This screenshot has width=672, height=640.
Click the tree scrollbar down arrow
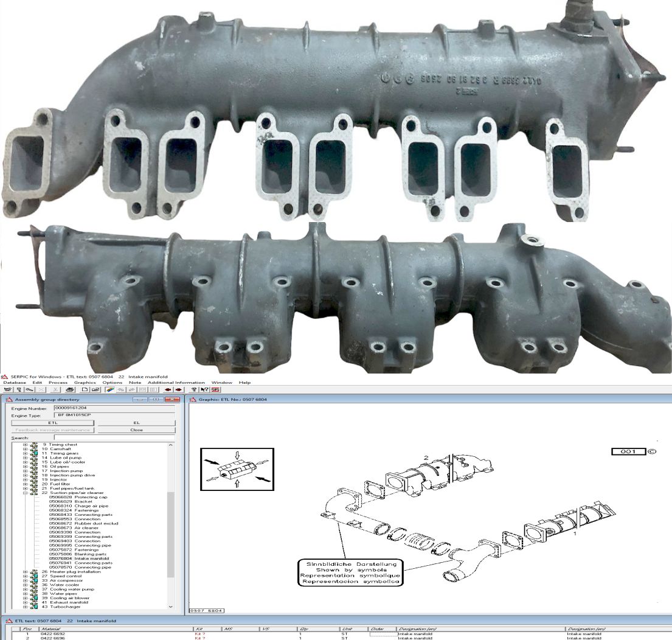click(170, 607)
